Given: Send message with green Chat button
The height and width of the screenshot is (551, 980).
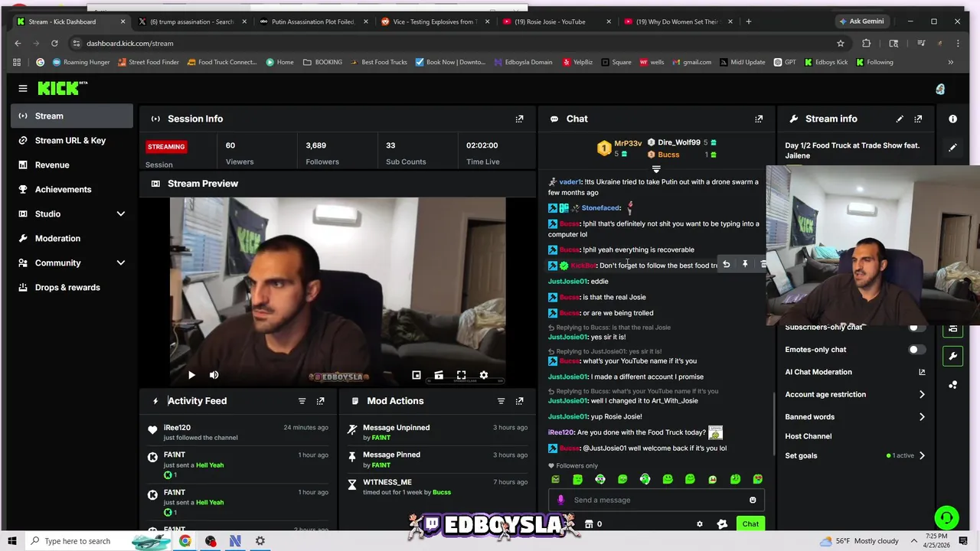Looking at the screenshot, I should [x=750, y=524].
